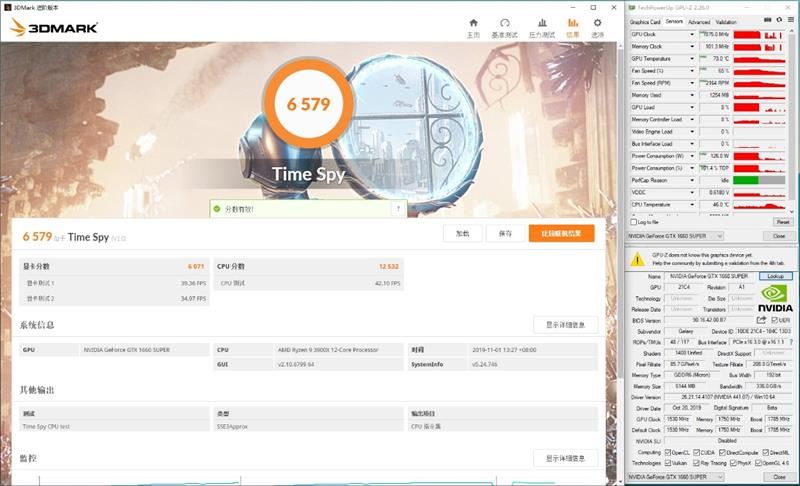
Task: Open 3DMark Options gear icon
Action: tap(597, 23)
